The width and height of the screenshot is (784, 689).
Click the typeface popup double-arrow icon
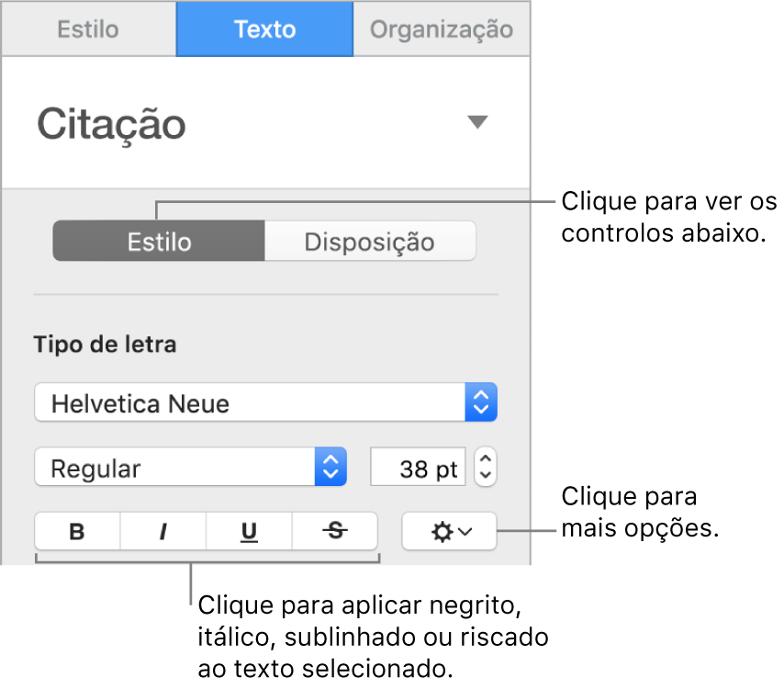tap(331, 467)
